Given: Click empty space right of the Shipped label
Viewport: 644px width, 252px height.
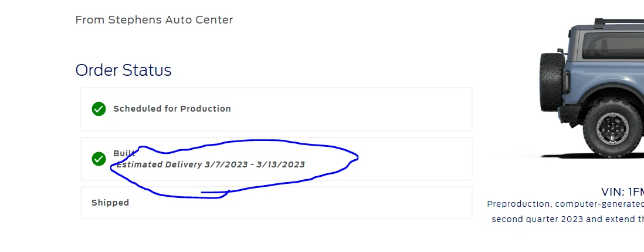Looking at the screenshot, I should pos(300,203).
